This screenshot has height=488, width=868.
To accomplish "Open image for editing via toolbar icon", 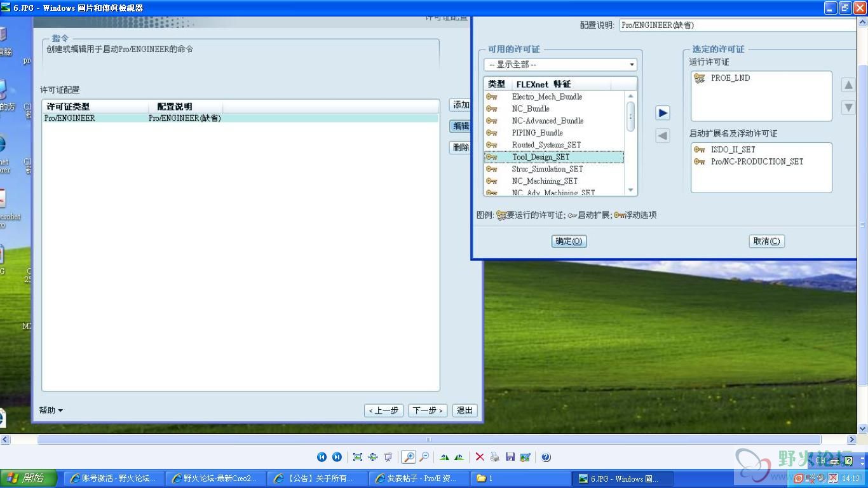I will (x=525, y=457).
